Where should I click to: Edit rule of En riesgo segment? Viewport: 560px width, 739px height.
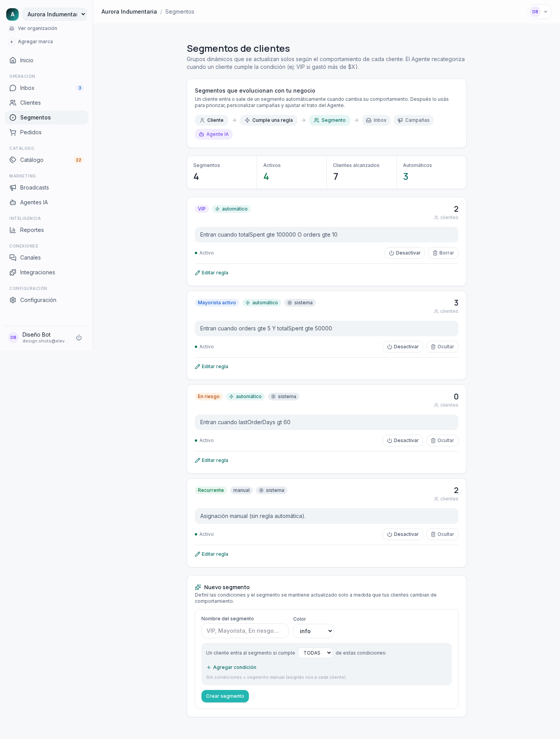212,460
